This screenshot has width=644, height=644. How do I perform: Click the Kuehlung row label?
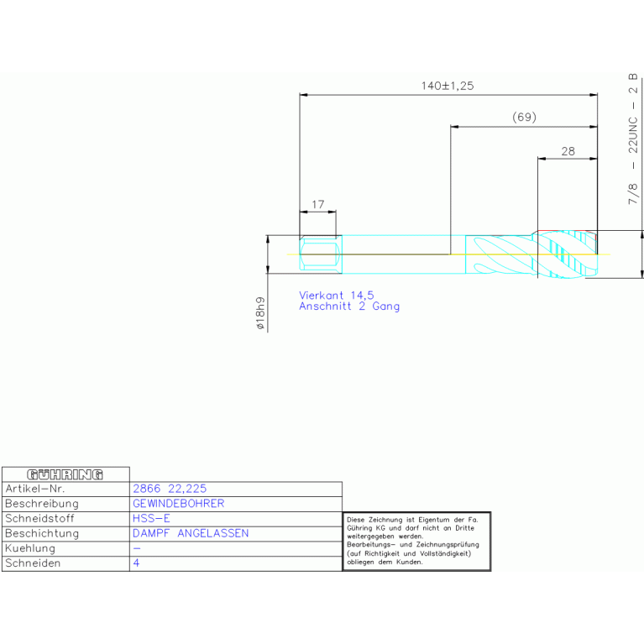(30, 548)
